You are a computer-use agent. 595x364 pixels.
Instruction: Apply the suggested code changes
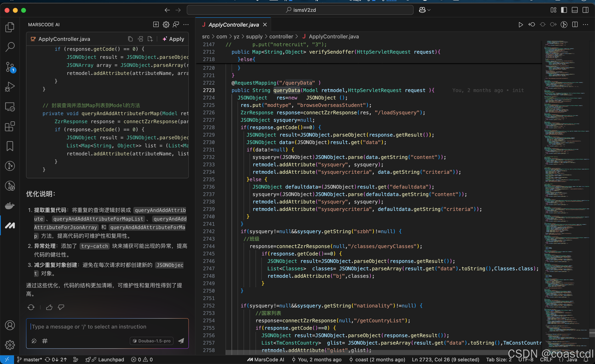pos(173,39)
